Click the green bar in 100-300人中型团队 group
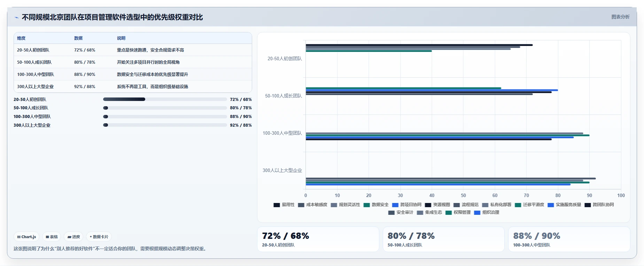Viewport: 644px width, 266px height. 448,135
